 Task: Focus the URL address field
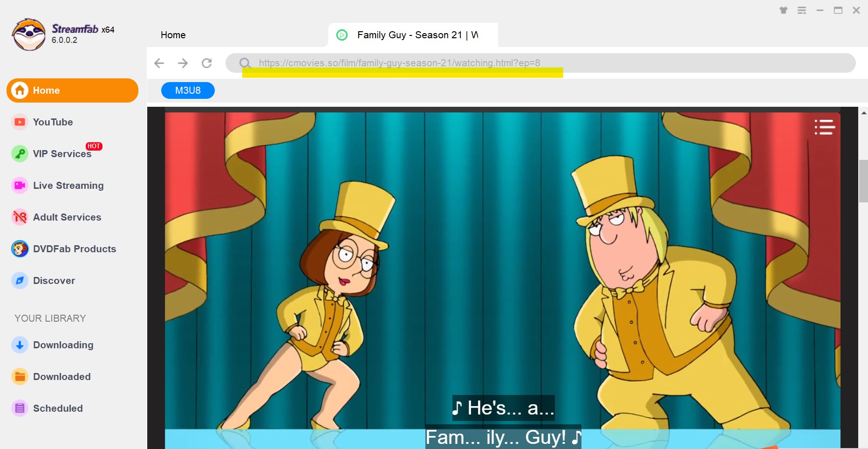(x=540, y=63)
